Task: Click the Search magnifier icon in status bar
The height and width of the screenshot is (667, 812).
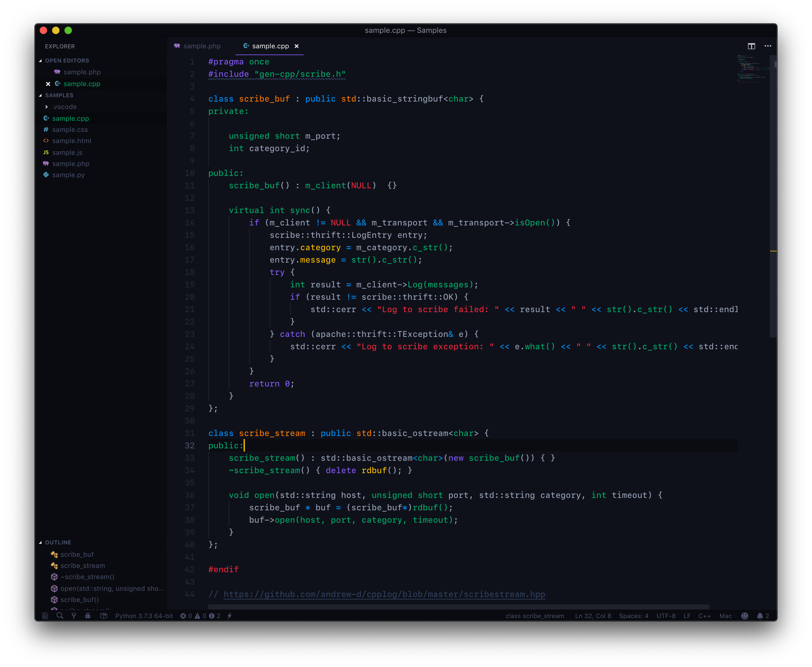Action: [60, 616]
